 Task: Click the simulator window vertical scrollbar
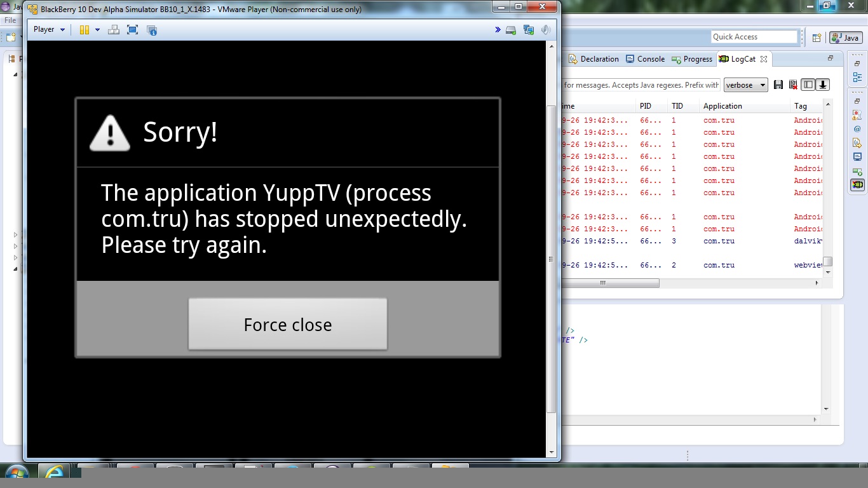pyautogui.click(x=552, y=259)
